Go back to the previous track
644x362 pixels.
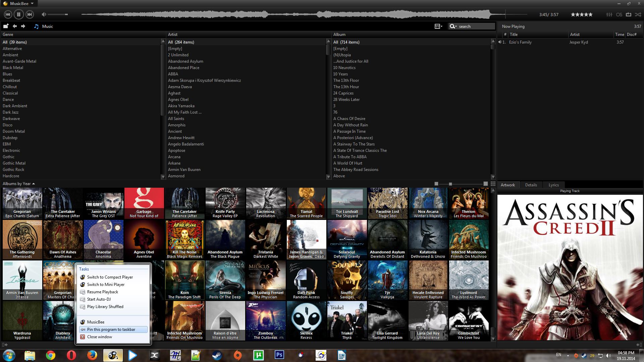(x=8, y=14)
